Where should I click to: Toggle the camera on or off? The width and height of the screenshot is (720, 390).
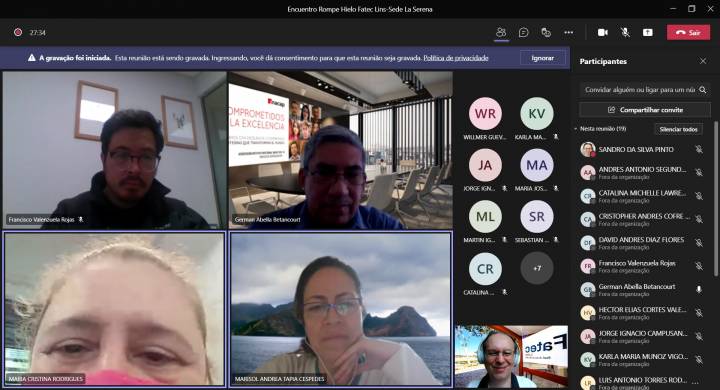[x=603, y=32]
